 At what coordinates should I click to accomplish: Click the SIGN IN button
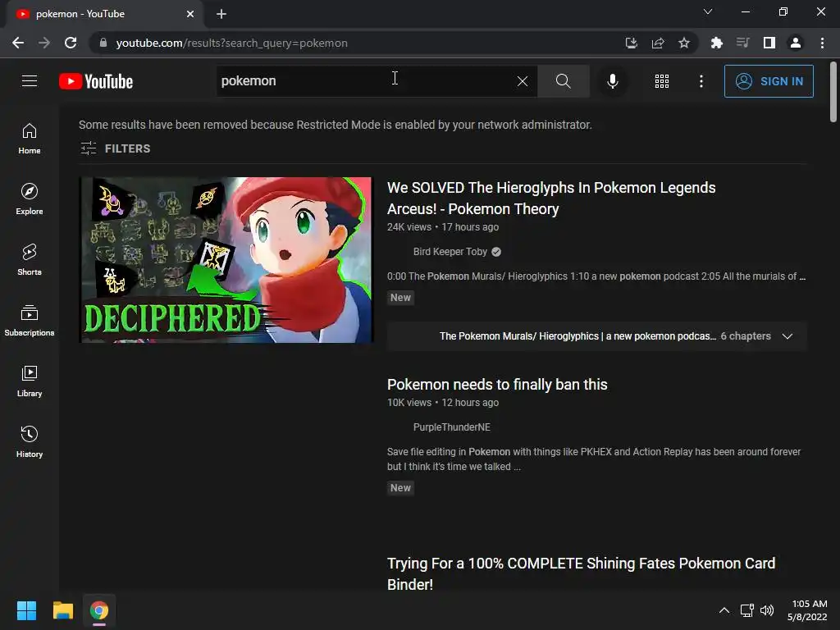769,81
